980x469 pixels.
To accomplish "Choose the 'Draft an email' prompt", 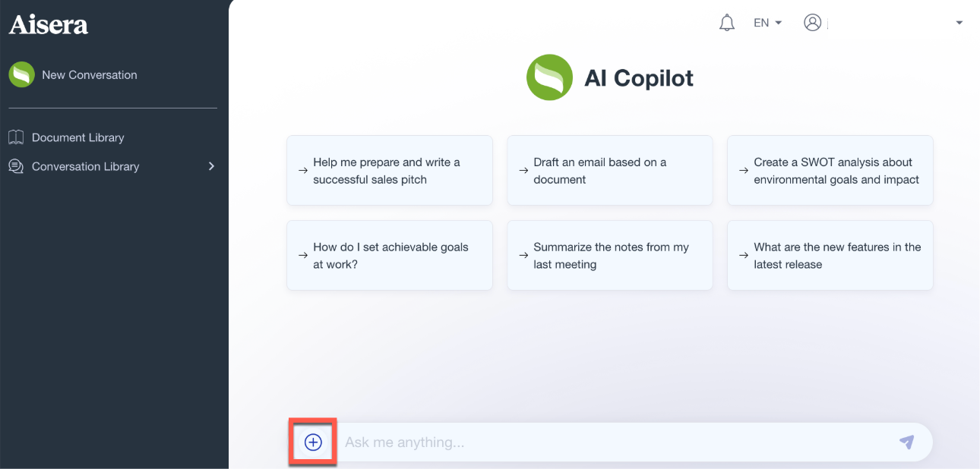I will pyautogui.click(x=609, y=171).
